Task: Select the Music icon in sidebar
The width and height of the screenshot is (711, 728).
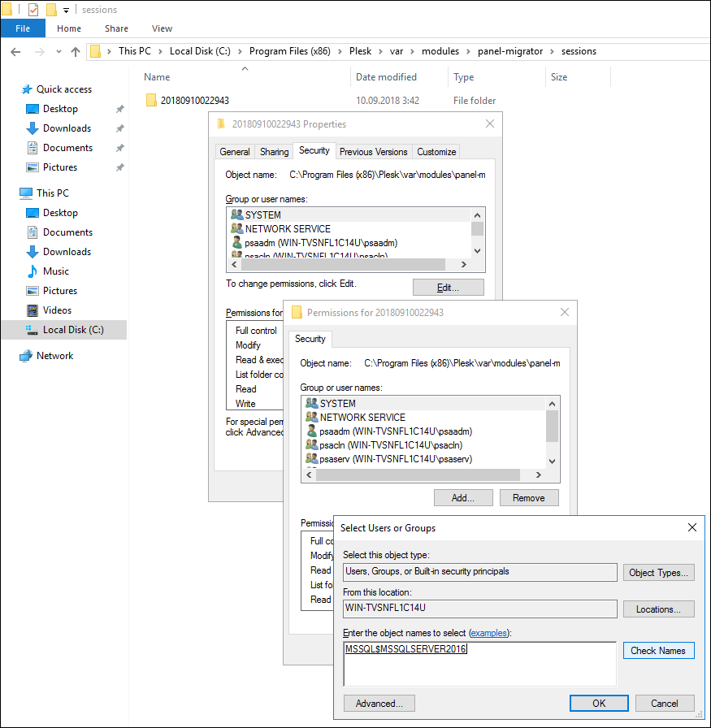Action: click(x=33, y=271)
